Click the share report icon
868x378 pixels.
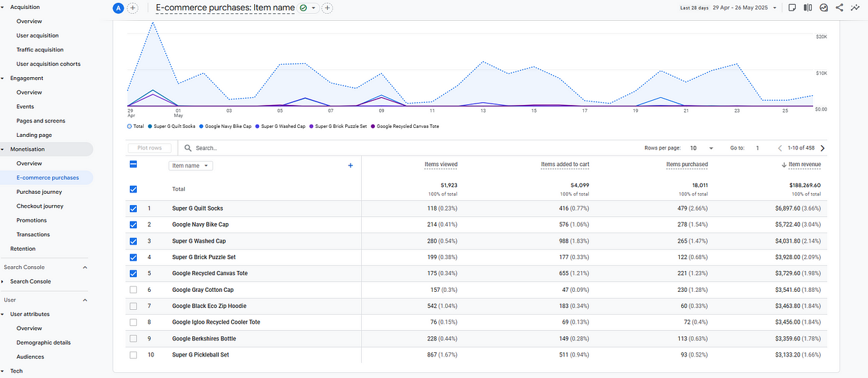[x=840, y=8]
